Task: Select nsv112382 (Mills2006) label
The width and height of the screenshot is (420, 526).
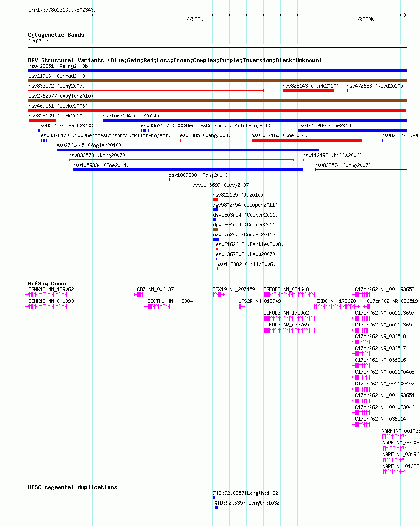Action: pyautogui.click(x=246, y=264)
